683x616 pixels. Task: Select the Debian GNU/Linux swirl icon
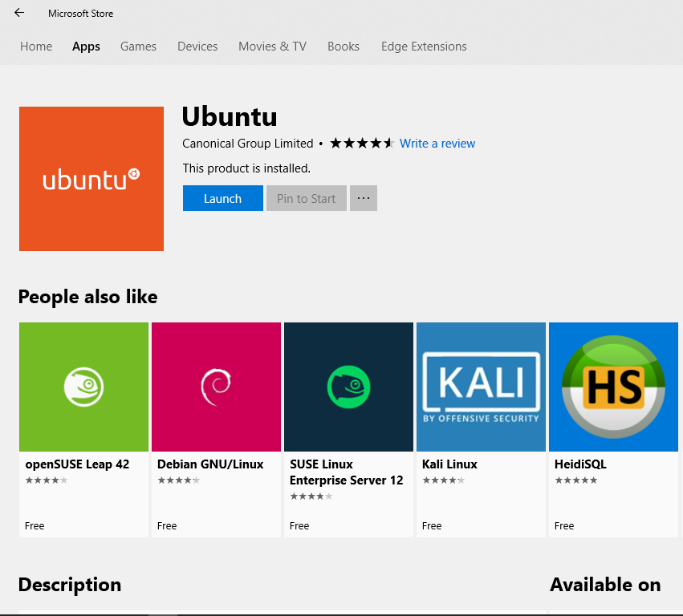tap(215, 386)
